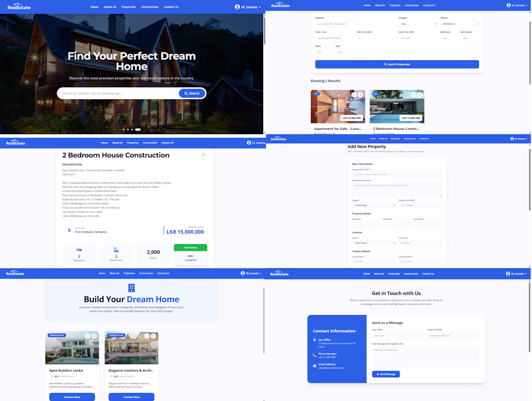Screen dimensions: 532x401
Task: Click the Send Message button
Action: coord(386,374)
